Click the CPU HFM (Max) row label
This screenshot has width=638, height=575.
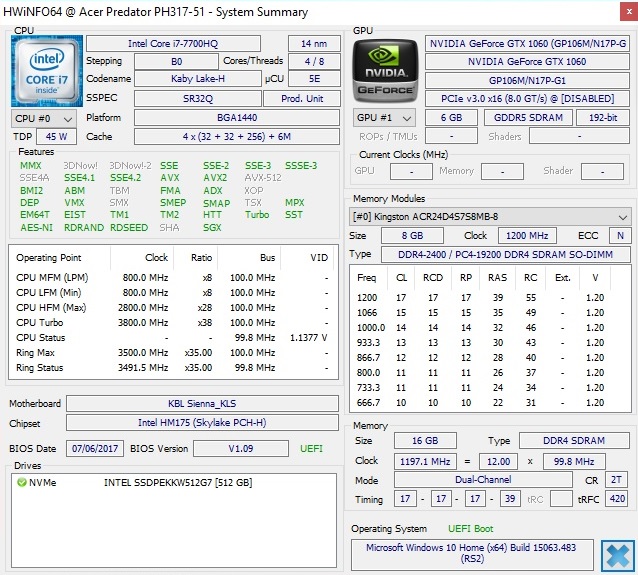51,308
